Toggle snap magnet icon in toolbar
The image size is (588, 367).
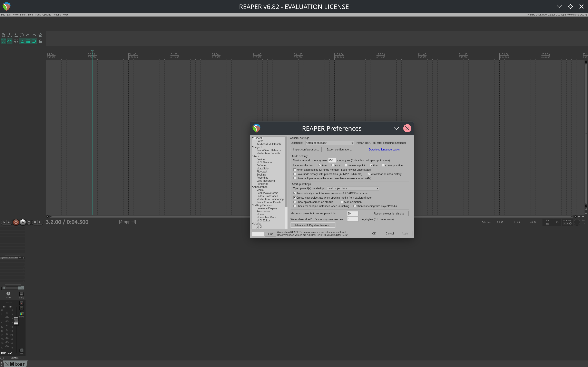point(34,41)
